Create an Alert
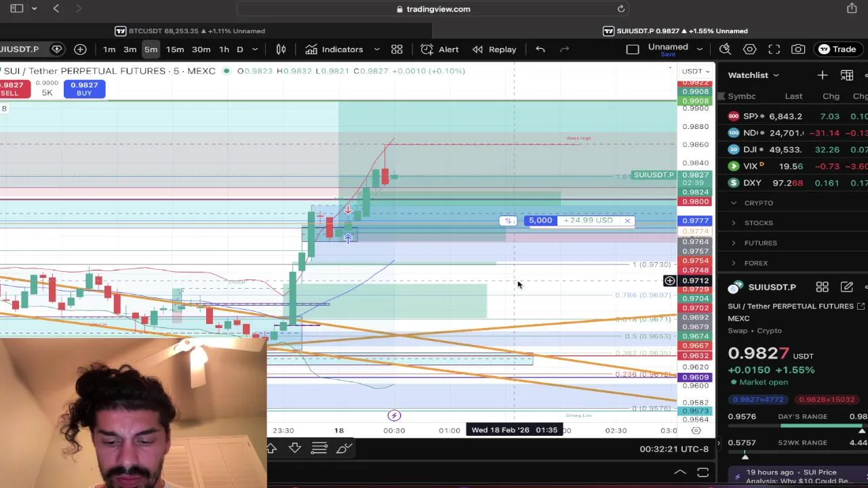 [440, 49]
